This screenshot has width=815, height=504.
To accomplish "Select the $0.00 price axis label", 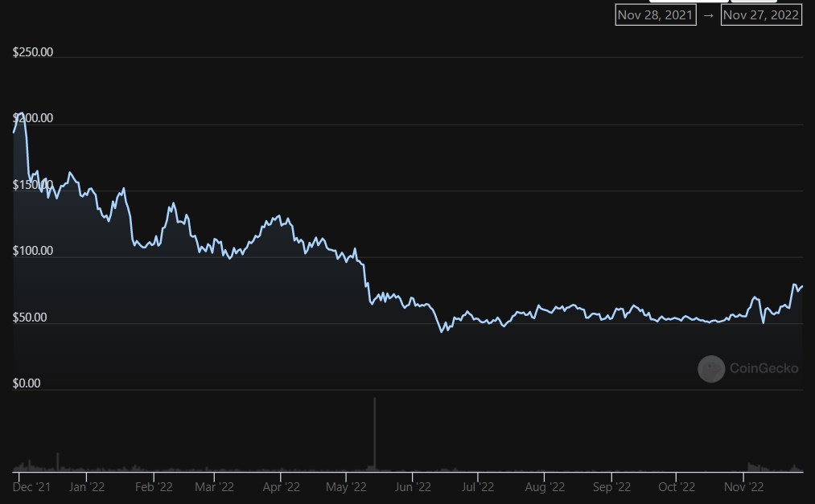I will (x=27, y=383).
